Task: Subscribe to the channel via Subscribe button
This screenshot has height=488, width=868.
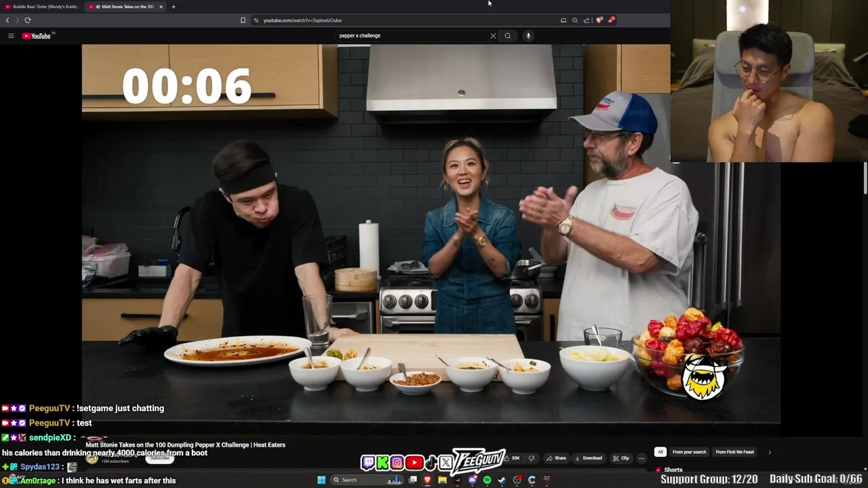Action: click(160, 458)
